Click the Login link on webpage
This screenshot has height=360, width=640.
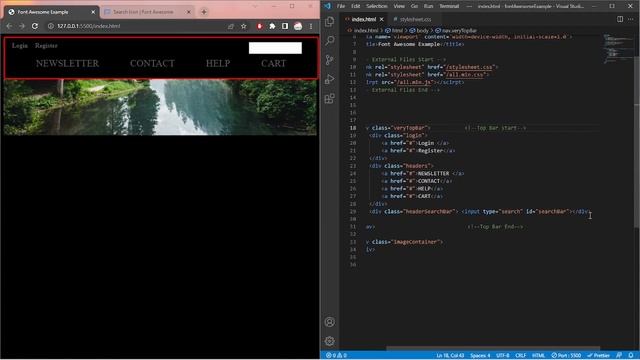click(20, 46)
